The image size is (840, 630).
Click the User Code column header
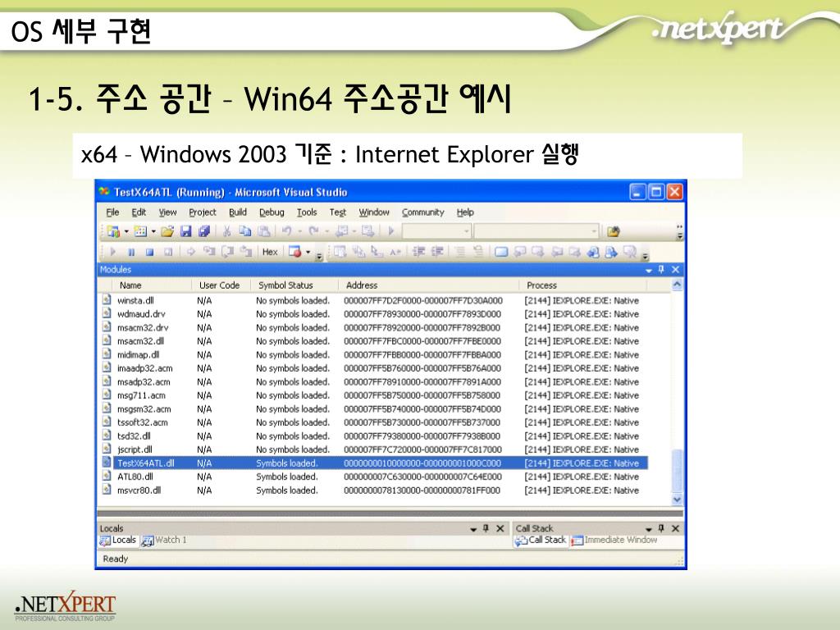click(x=221, y=285)
